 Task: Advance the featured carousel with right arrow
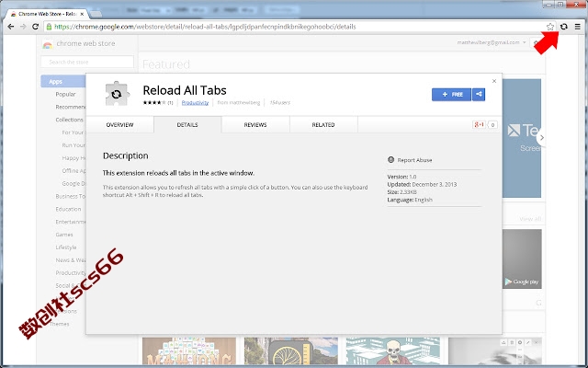541,138
